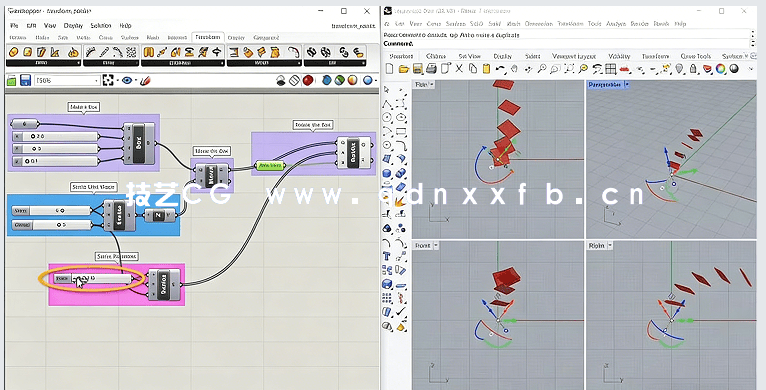Viewport: 766px width, 390px height.
Task: Click Rhino render sphere icon
Action: 734,69
